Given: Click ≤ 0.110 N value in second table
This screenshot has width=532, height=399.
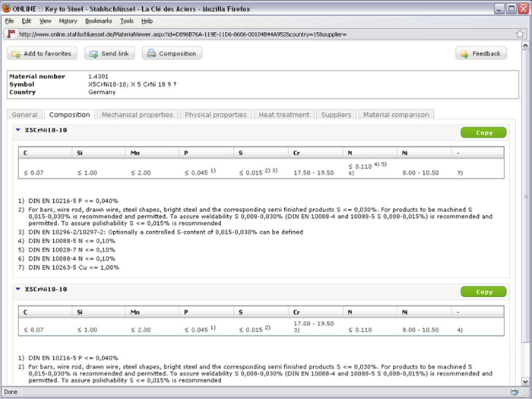Looking at the screenshot, I should pos(360,330).
